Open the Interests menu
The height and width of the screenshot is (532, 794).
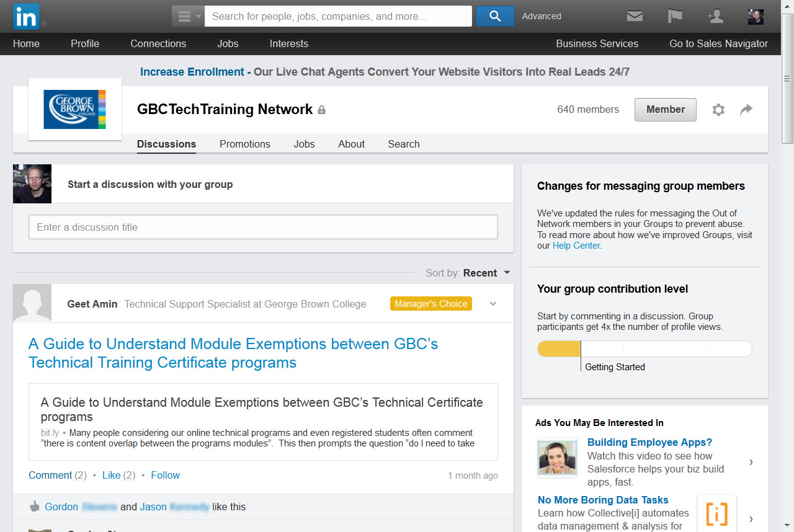288,43
